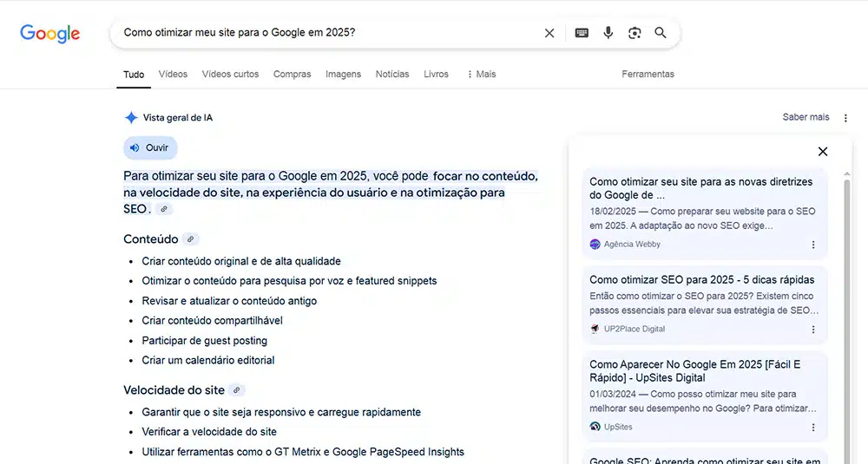Start voice search with microphone icon
868x464 pixels.
point(608,33)
